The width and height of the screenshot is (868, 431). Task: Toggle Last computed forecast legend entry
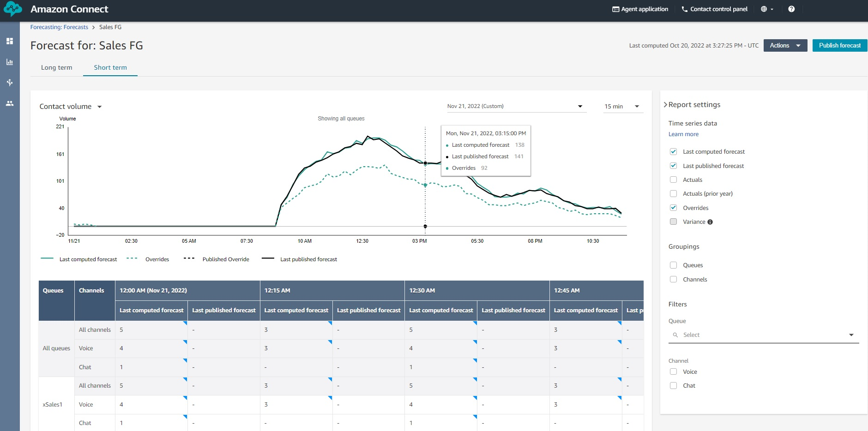point(79,259)
